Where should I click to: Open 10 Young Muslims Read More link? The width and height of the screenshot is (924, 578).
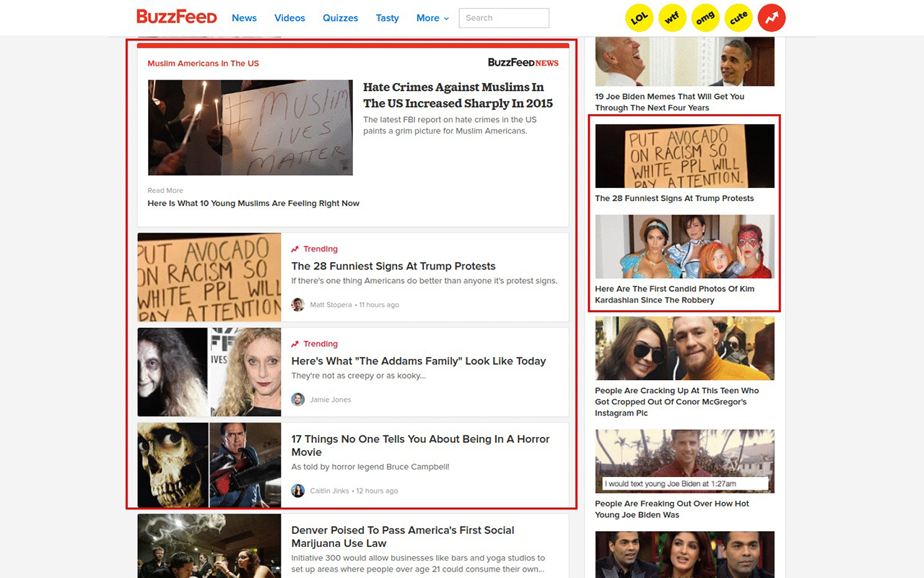253,204
